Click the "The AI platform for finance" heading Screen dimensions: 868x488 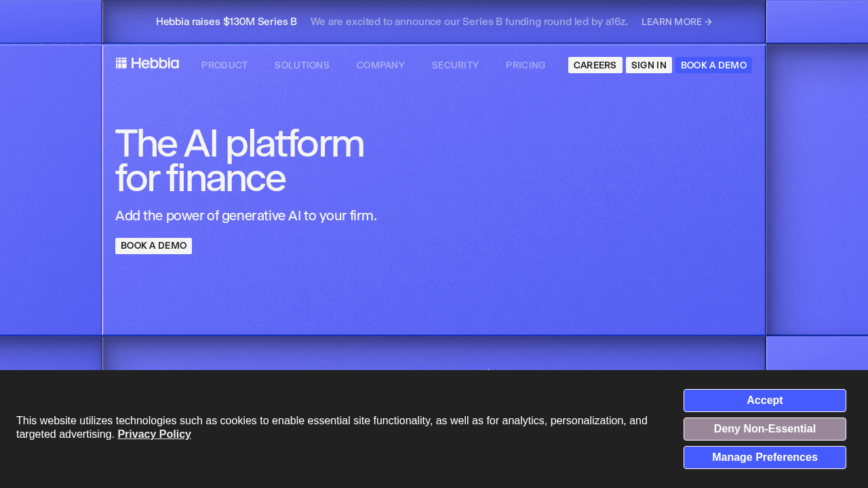[239, 161]
